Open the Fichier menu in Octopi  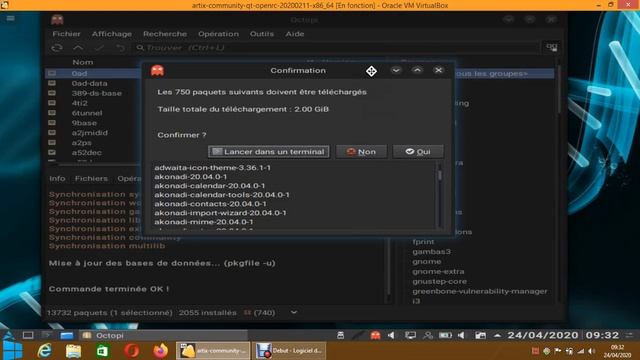[x=66, y=34]
